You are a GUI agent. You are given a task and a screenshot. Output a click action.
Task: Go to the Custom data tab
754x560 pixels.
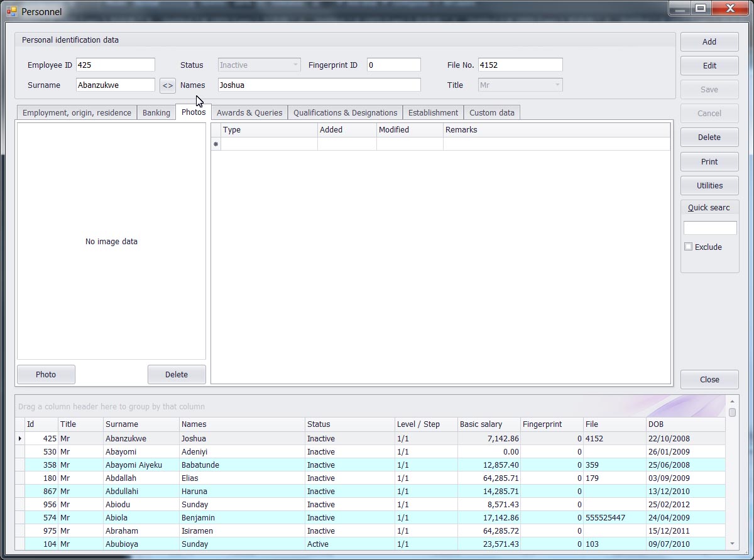[x=491, y=113]
